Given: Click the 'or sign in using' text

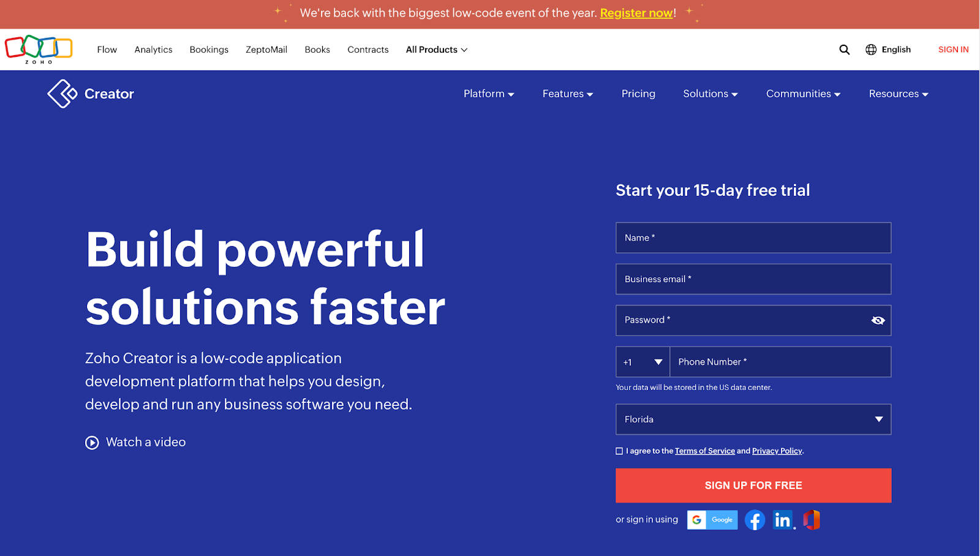Looking at the screenshot, I should pos(647,519).
